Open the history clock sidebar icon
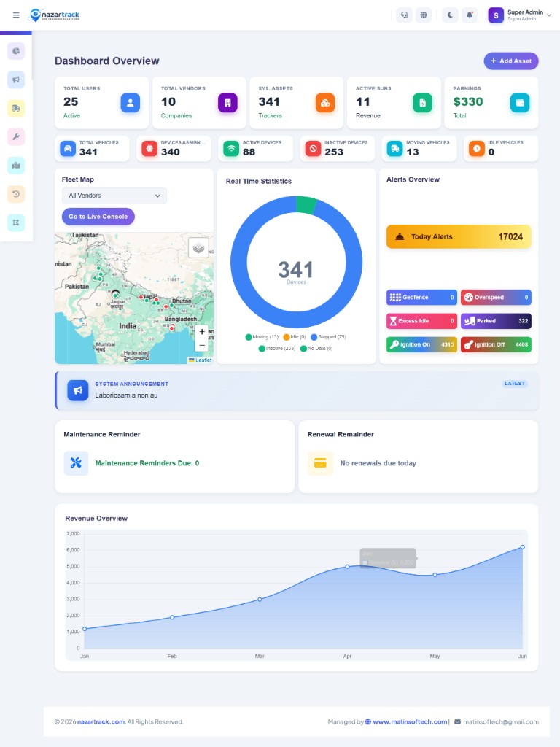The image size is (560, 747). pos(16,194)
